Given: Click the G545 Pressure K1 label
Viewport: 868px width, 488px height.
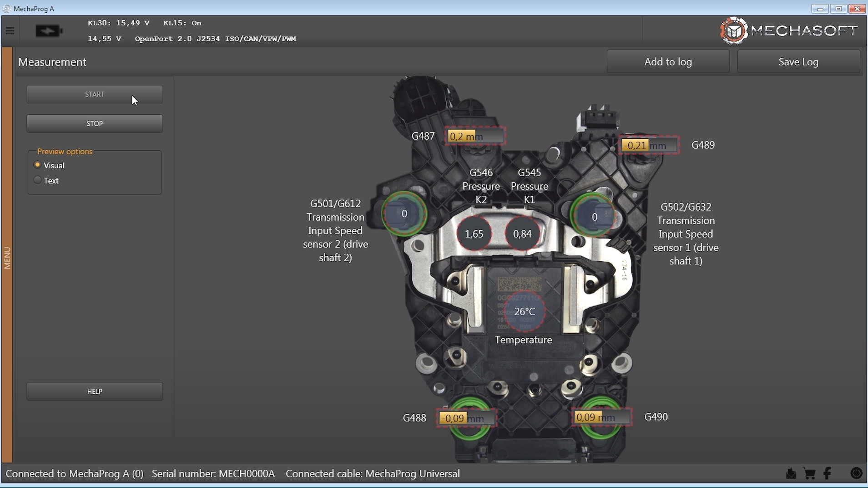Looking at the screenshot, I should pyautogui.click(x=530, y=186).
